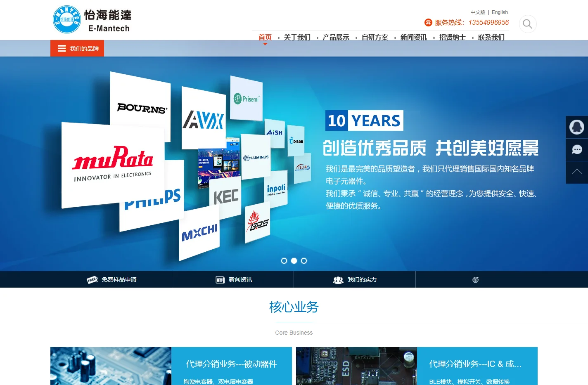Screen dimensions: 588x385
Task: Switch language to 中文版
Action: 478,12
